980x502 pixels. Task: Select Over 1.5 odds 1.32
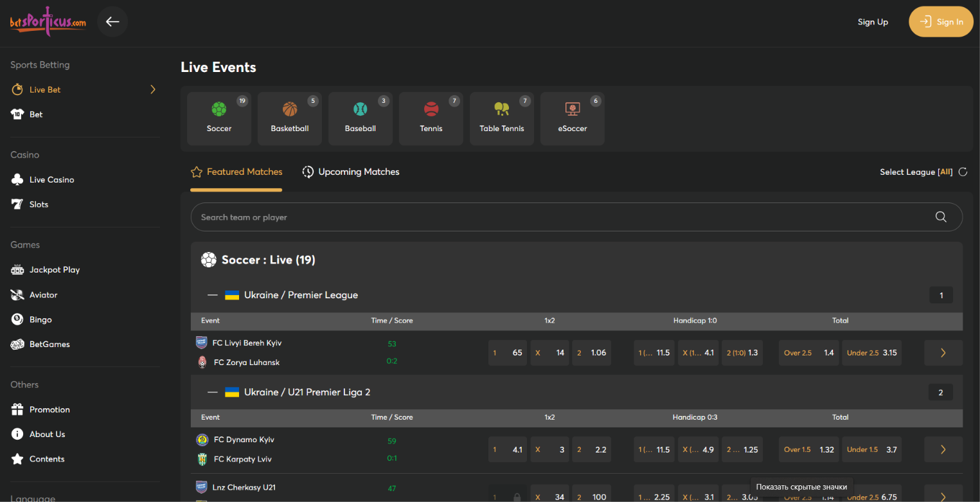tap(808, 450)
